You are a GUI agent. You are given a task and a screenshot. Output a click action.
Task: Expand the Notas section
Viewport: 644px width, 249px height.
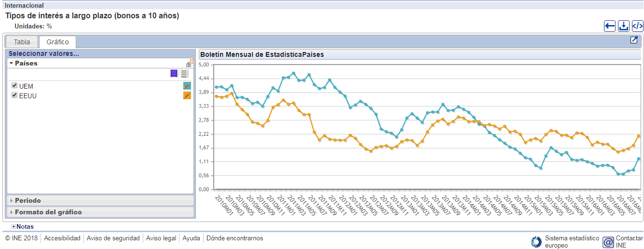[x=14, y=226]
